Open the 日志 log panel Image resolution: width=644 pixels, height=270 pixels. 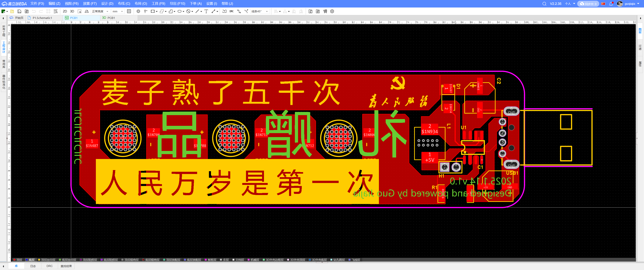pos(33,266)
